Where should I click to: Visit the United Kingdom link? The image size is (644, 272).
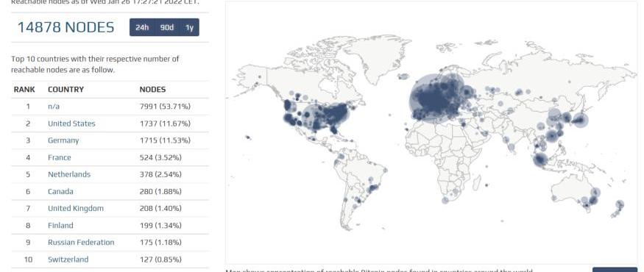(x=76, y=208)
